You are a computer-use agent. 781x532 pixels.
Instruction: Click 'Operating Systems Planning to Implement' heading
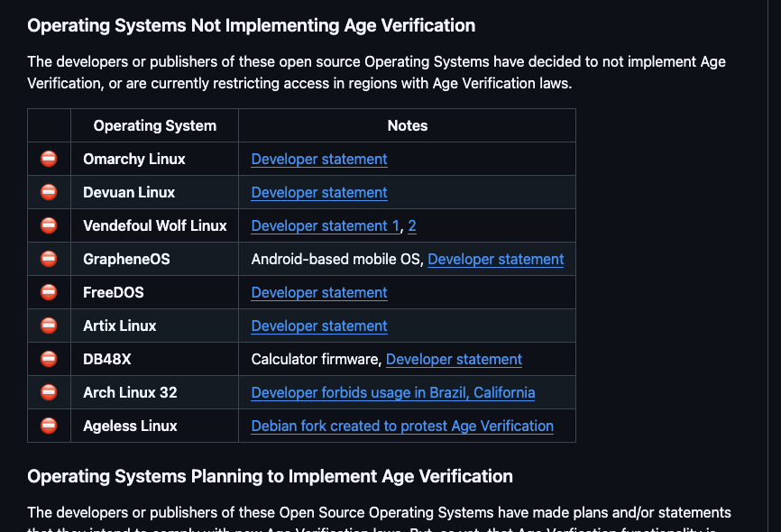pos(270,476)
